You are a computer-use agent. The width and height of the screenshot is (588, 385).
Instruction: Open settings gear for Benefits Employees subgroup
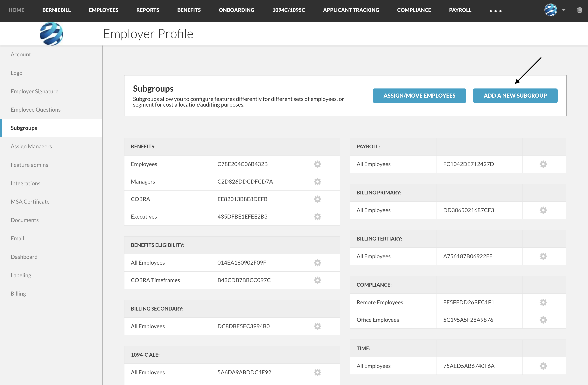point(318,164)
